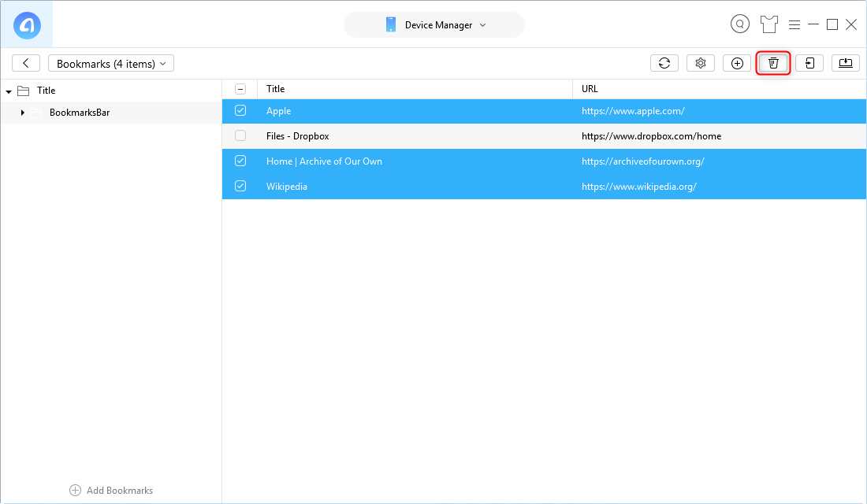867x504 pixels.
Task: Open the hamburger menu
Action: coord(794,25)
